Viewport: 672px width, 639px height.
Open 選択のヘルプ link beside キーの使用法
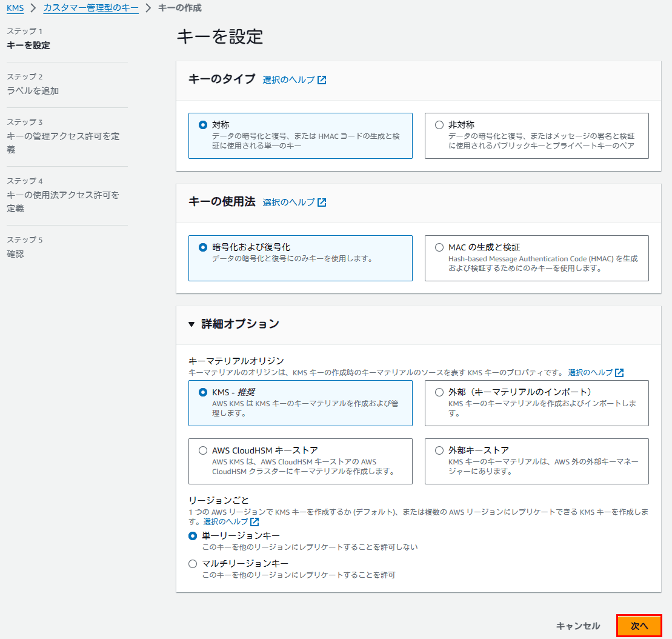(288, 202)
